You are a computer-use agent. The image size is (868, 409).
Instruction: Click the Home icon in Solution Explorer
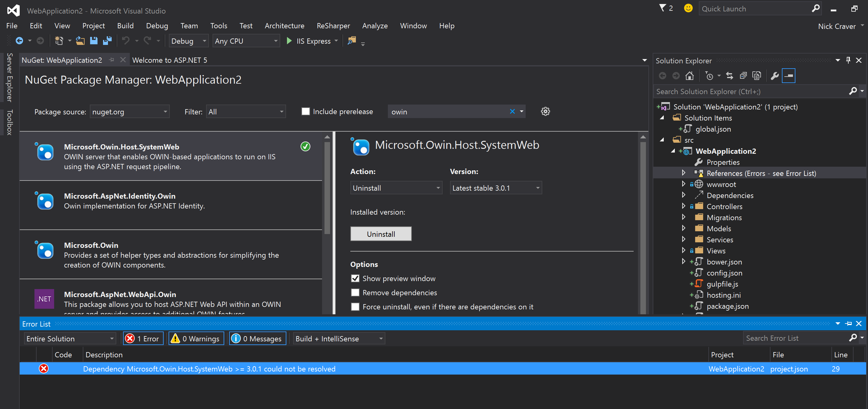[689, 76]
